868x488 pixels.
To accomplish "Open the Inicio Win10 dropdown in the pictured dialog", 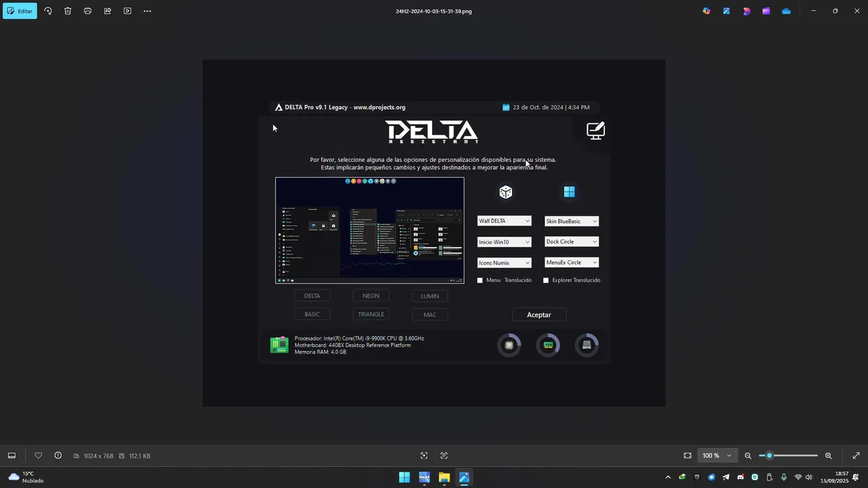I will pos(504,242).
